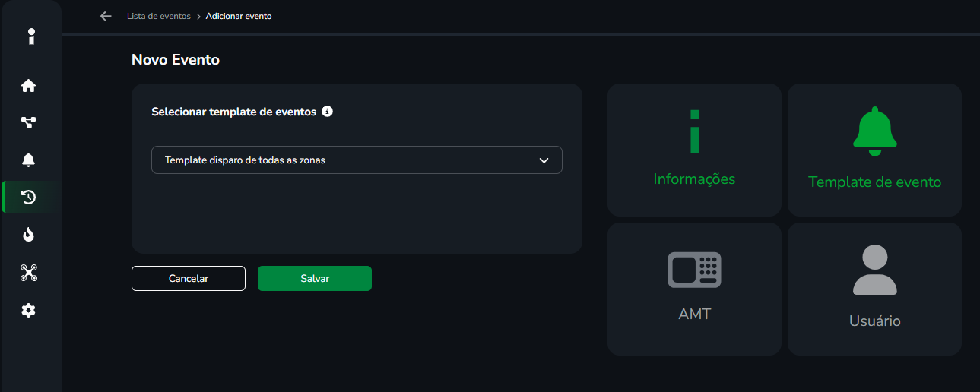
Task: Open the bell notifications icon in sidebar
Action: tap(29, 160)
